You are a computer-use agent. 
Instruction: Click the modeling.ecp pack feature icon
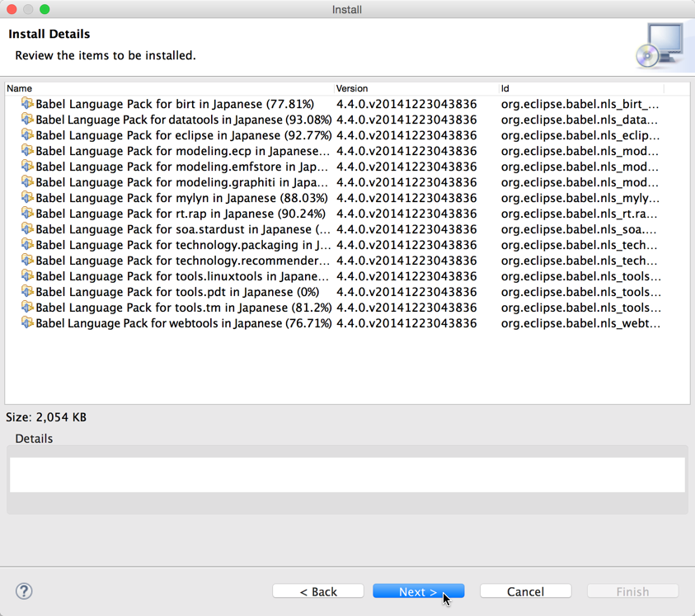(x=27, y=150)
